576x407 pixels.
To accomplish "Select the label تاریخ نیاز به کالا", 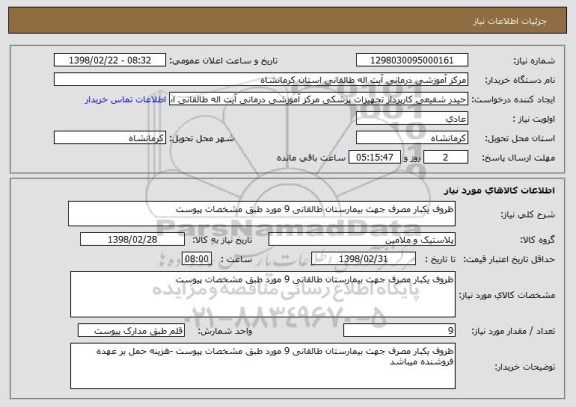I will 222,240.
